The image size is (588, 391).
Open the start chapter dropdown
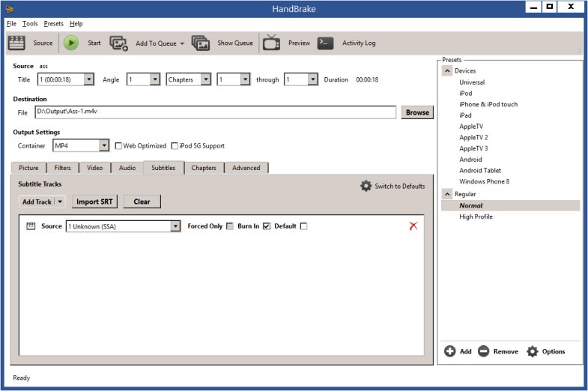[x=245, y=79]
